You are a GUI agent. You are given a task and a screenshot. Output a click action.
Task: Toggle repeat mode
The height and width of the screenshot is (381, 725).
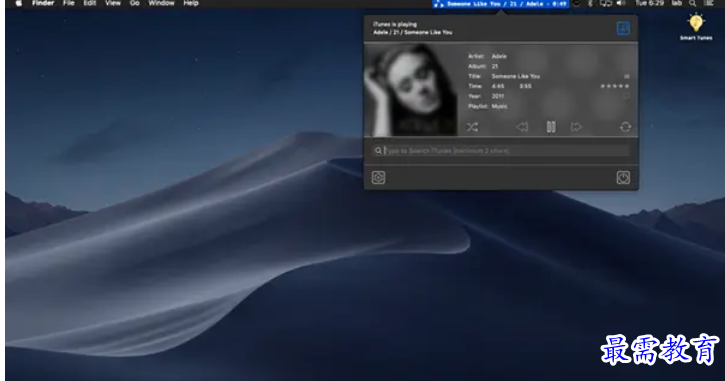tap(625, 127)
